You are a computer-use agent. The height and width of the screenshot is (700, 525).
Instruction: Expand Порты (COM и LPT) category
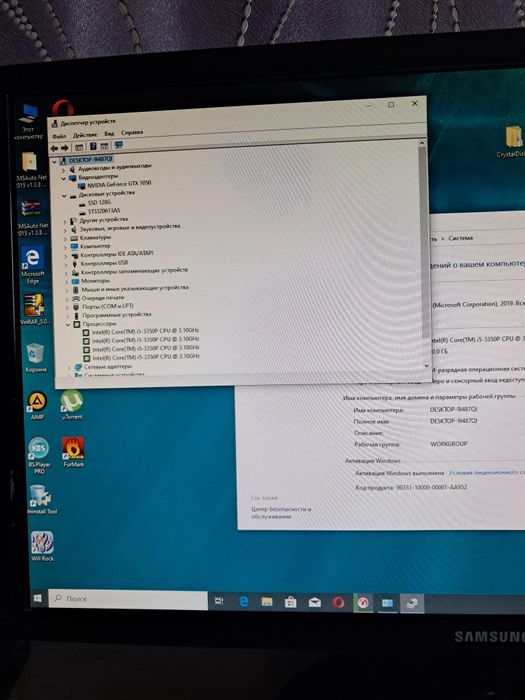(67, 308)
